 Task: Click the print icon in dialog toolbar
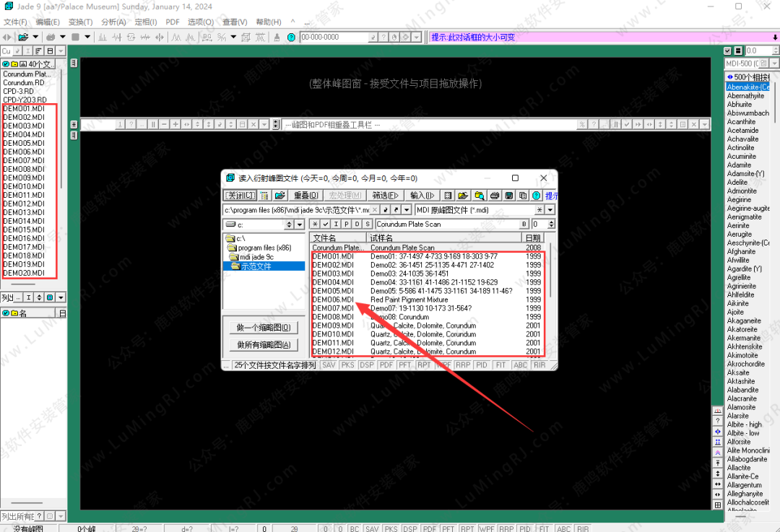(495, 196)
